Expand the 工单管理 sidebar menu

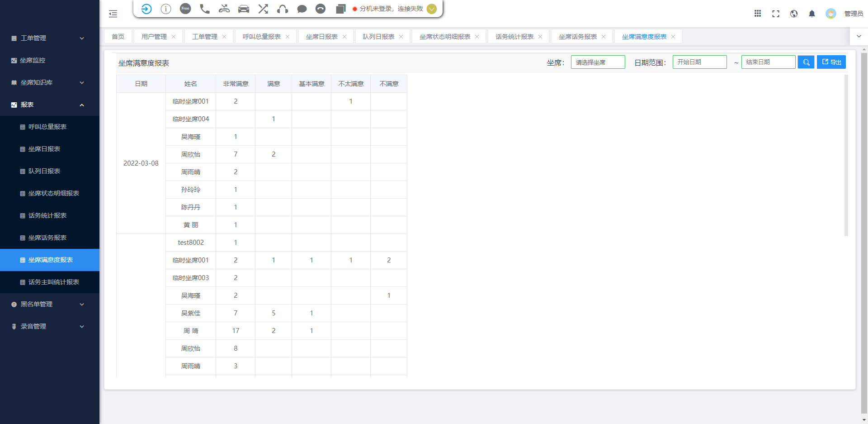click(50, 38)
